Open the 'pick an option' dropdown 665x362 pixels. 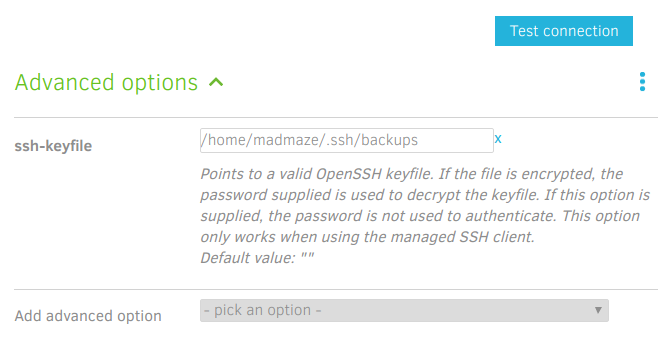point(404,310)
